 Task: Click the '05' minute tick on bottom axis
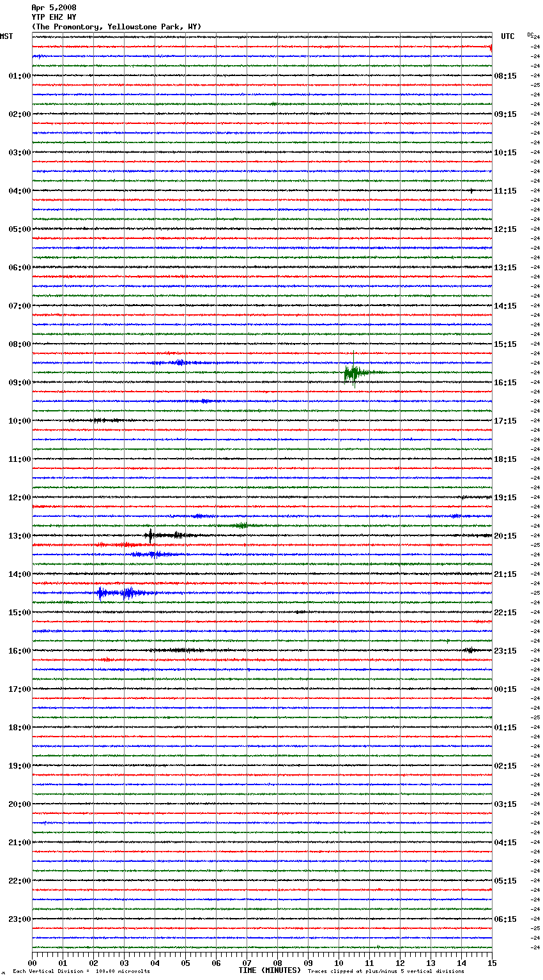tap(185, 963)
